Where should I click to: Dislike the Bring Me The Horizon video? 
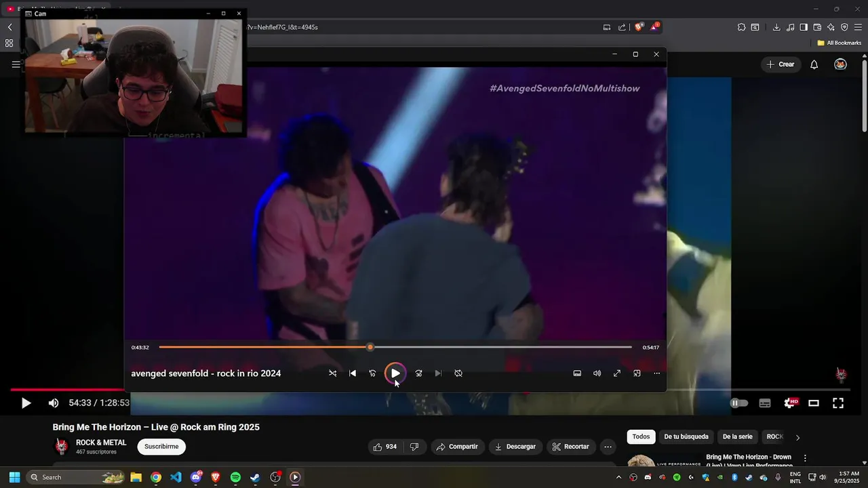tap(414, 447)
